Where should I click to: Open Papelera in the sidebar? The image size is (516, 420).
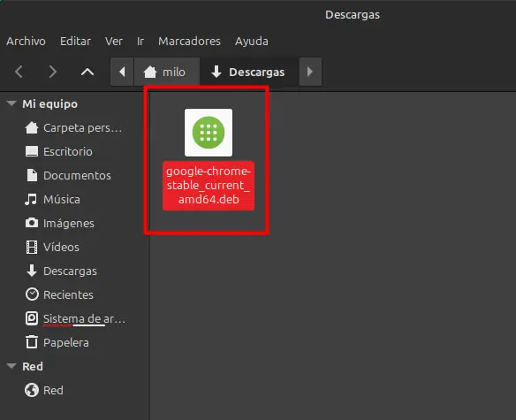66,342
